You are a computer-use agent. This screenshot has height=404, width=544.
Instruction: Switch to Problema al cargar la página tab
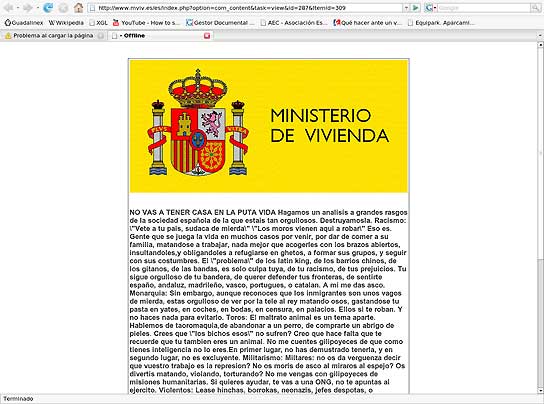click(x=53, y=36)
